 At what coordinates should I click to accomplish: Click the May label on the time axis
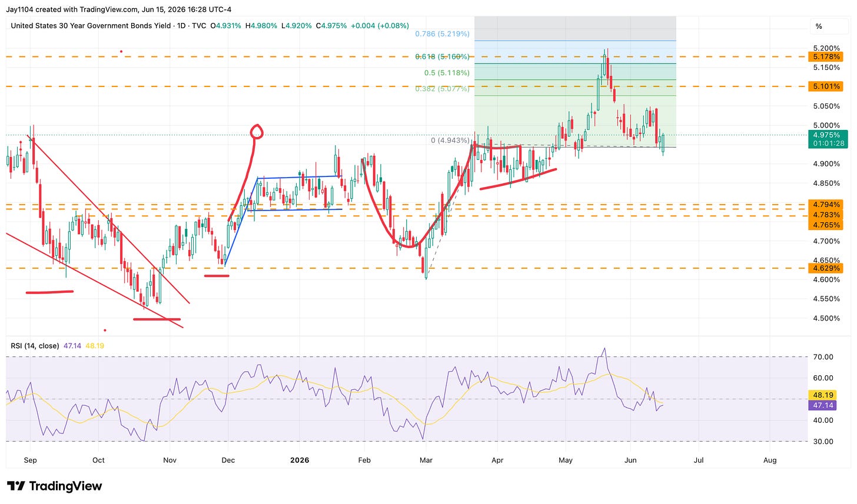[x=565, y=460]
